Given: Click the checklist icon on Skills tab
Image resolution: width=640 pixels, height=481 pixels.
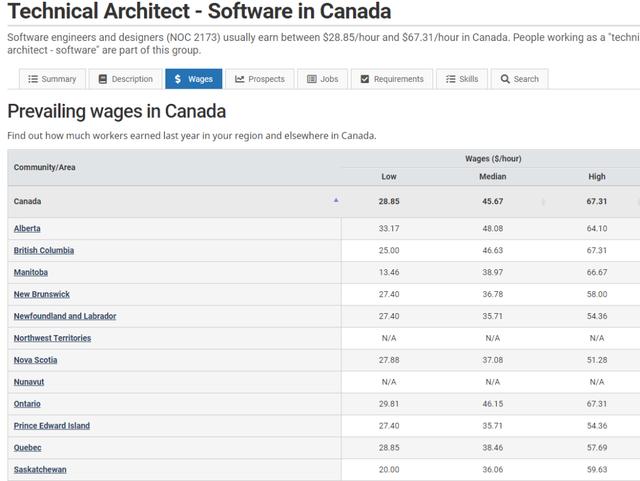Looking at the screenshot, I should click(451, 79).
